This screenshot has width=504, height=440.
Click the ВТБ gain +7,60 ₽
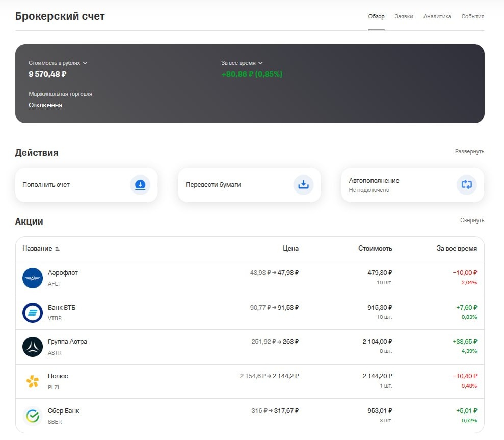tap(467, 308)
